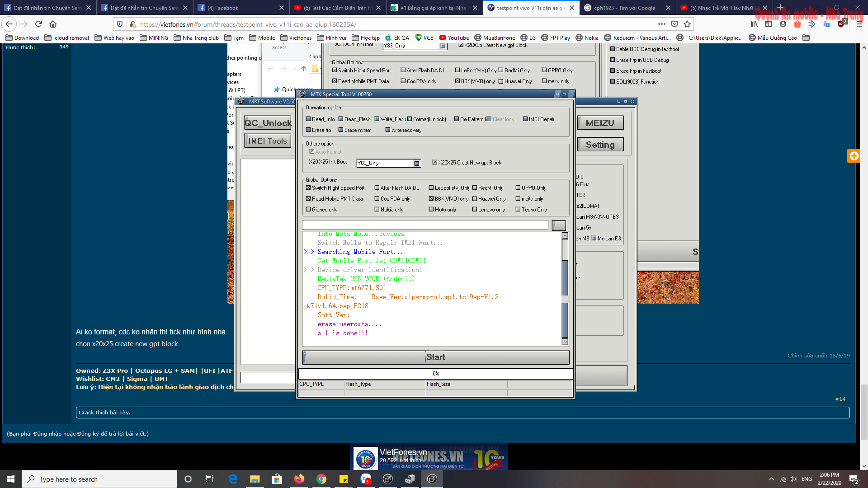
Task: Open the Firefox account avatar icon
Action: (x=783, y=24)
